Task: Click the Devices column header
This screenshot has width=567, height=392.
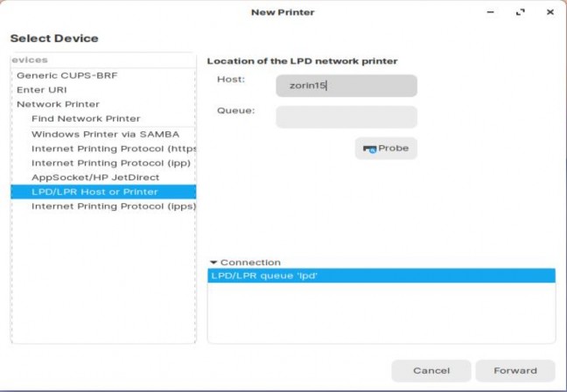Action: coord(102,59)
